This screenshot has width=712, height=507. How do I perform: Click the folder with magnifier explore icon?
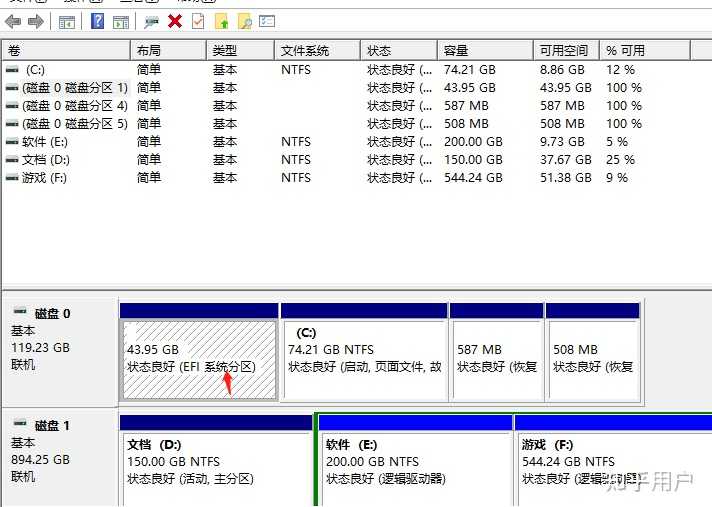point(245,21)
